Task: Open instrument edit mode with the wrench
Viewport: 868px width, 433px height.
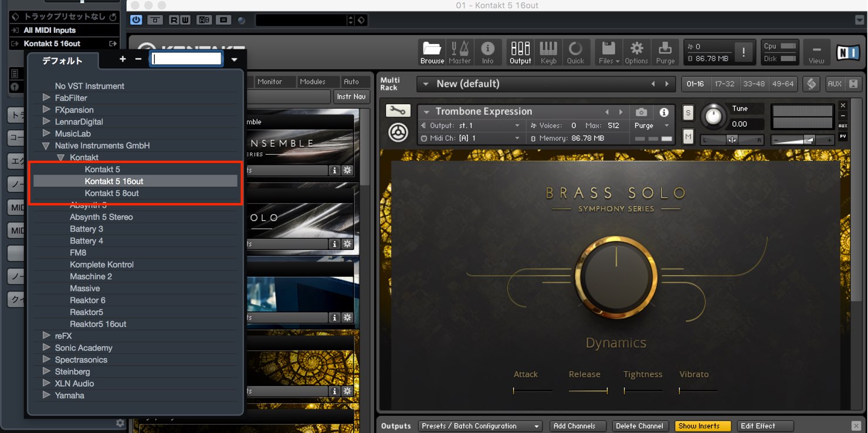Action: 398,111
